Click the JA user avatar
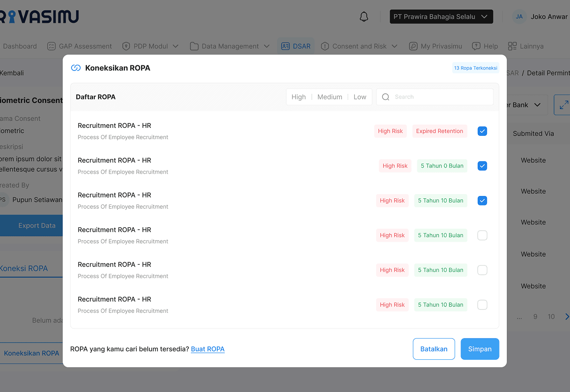Viewport: 570px width, 392px height. click(x=519, y=17)
